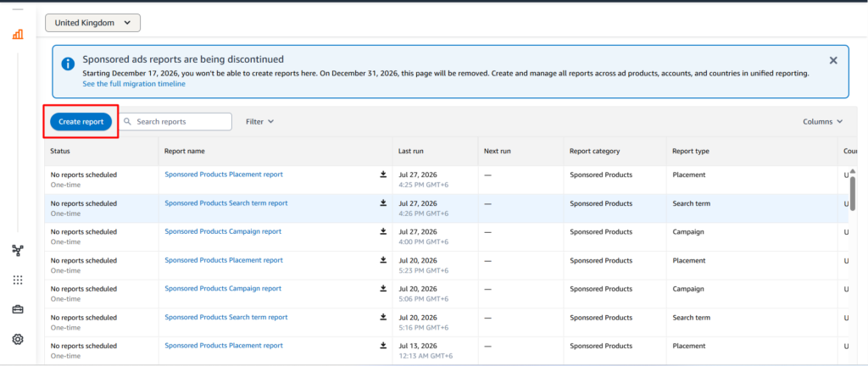Viewport: 868px width, 366px height.
Task: Select the 12:13 AM GMT+6 timestamp cell
Action: [426, 356]
